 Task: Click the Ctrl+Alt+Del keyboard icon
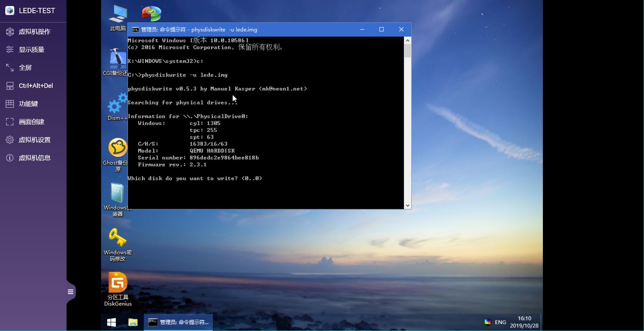(x=10, y=86)
